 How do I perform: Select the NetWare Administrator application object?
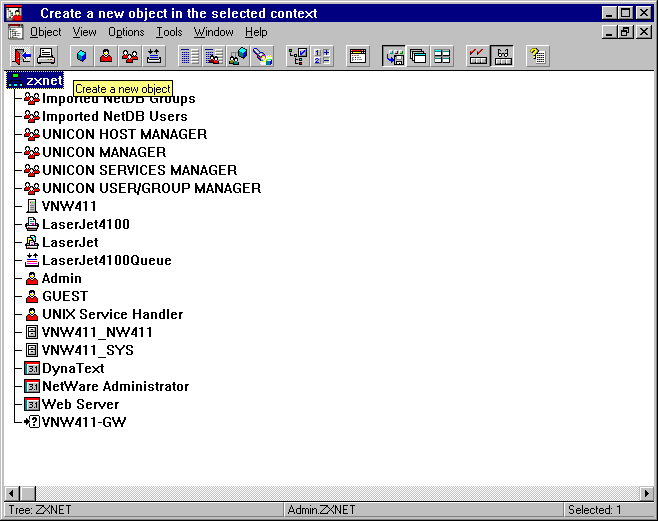tap(115, 386)
